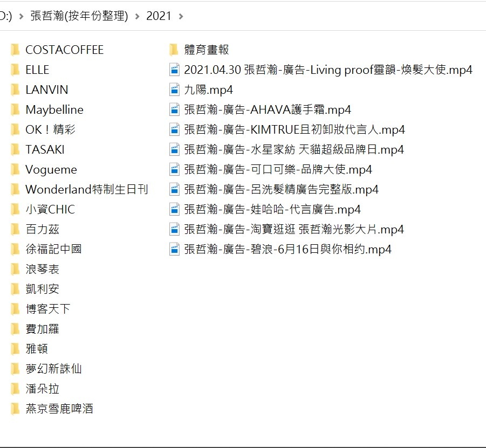Select the 張哲瀚-廣告-AHAVA護手霜.mp4 file name
This screenshot has width=486, height=448.
point(268,109)
